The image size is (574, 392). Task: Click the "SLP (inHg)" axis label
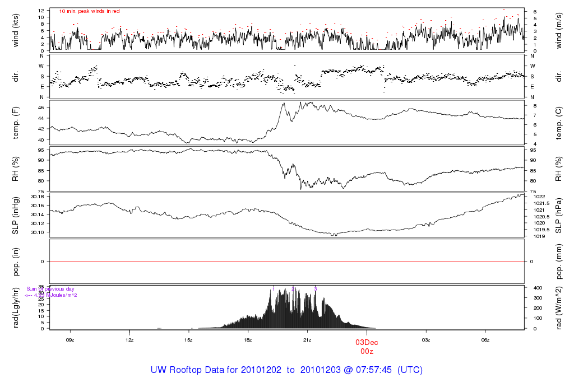coord(15,216)
